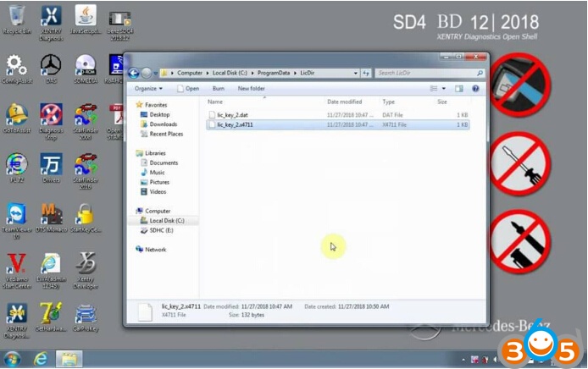
Task: Select Network in the navigation pane
Action: (x=151, y=250)
